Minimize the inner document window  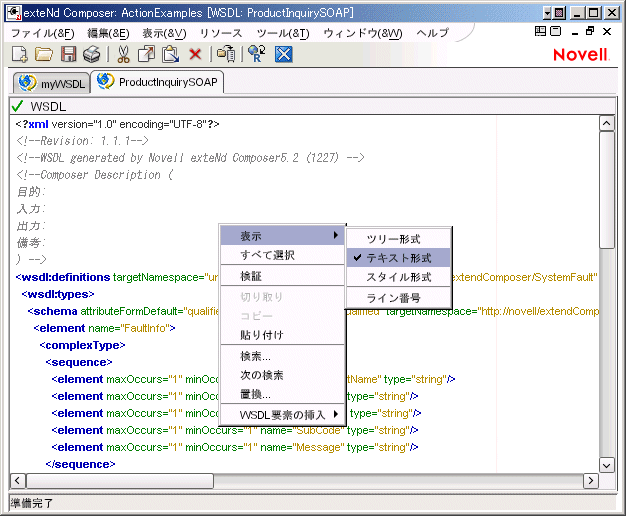[575, 32]
